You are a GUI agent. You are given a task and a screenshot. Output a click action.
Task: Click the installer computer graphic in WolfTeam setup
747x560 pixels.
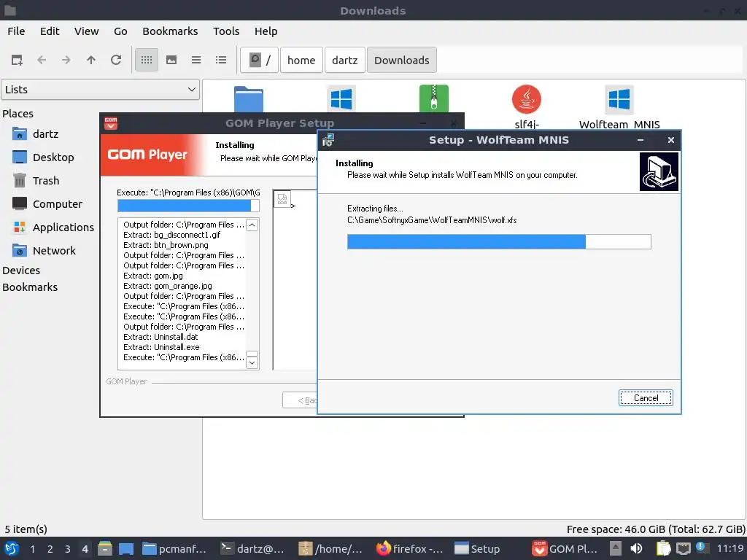point(659,172)
